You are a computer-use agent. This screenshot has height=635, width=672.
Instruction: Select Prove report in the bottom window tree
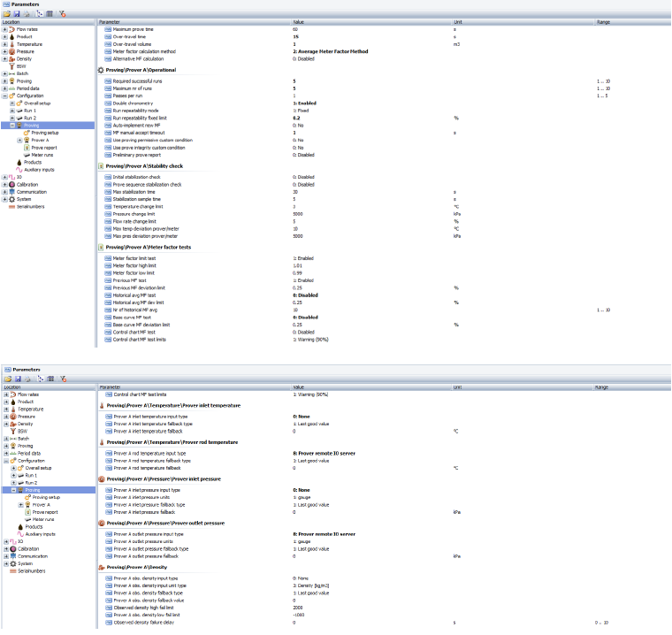(45, 512)
